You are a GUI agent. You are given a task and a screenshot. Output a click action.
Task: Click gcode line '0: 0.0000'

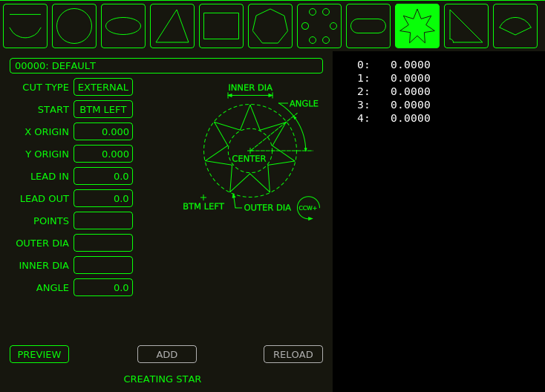(394, 65)
